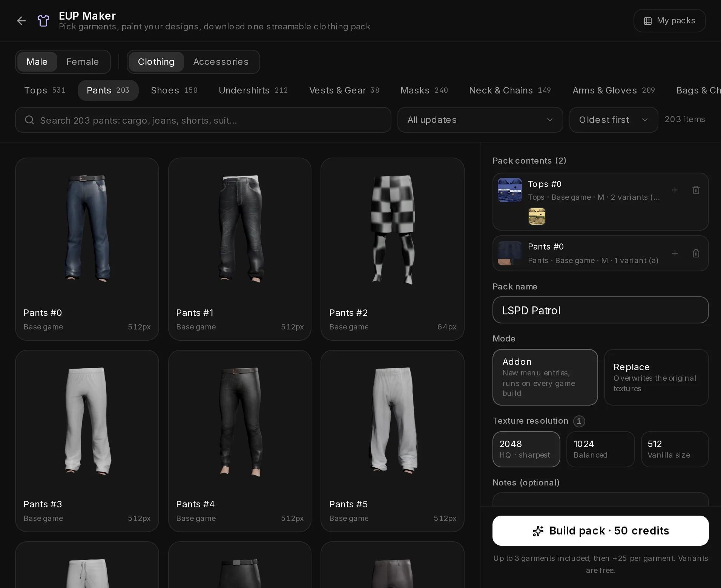Open Texture resolution info icon
The width and height of the screenshot is (721, 588).
(579, 421)
